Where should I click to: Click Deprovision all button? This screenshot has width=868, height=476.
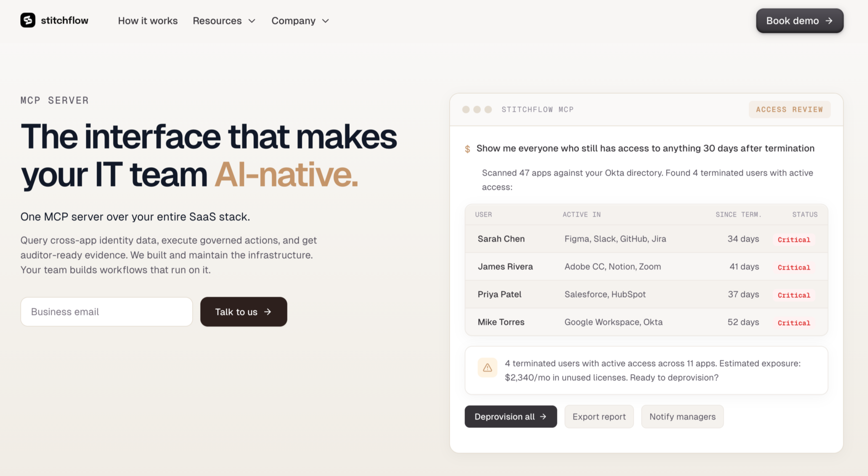point(511,417)
